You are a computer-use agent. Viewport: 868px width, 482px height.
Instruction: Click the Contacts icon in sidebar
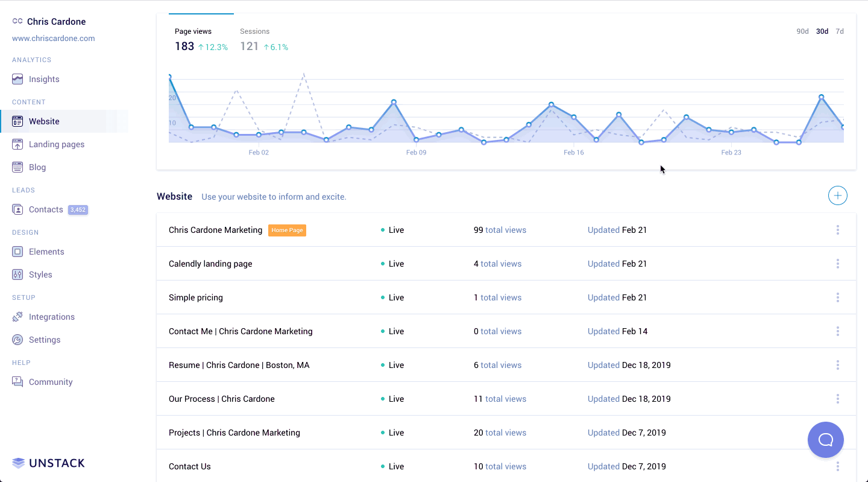click(x=17, y=209)
